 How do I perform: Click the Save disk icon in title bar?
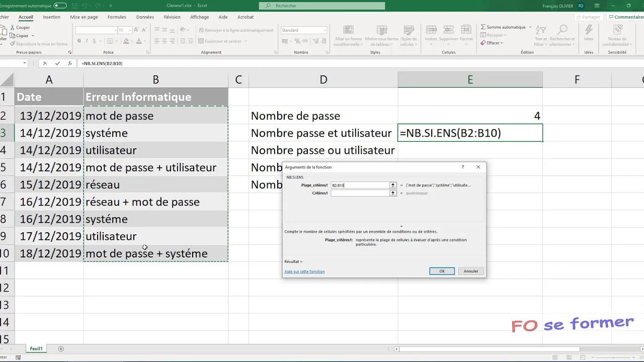tap(75, 6)
